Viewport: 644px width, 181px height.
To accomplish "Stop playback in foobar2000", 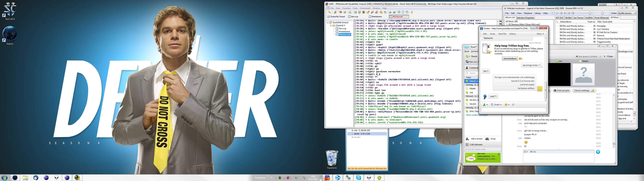I will point(554,13).
